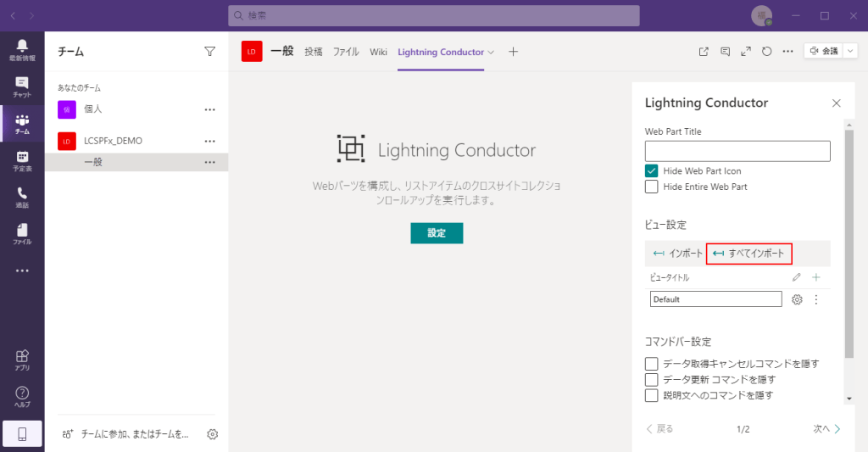The width and height of the screenshot is (868, 452).
Task: Click the 戻る back button
Action: [x=659, y=429]
